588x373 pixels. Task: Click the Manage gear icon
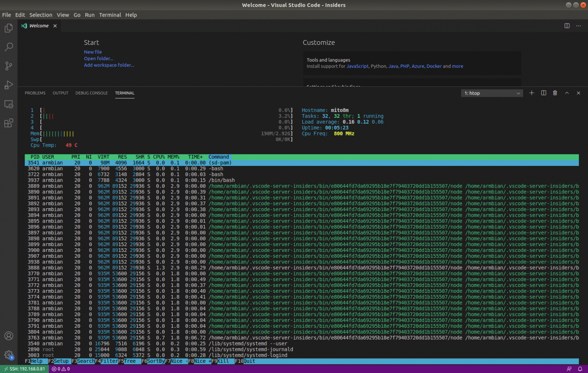point(9,355)
